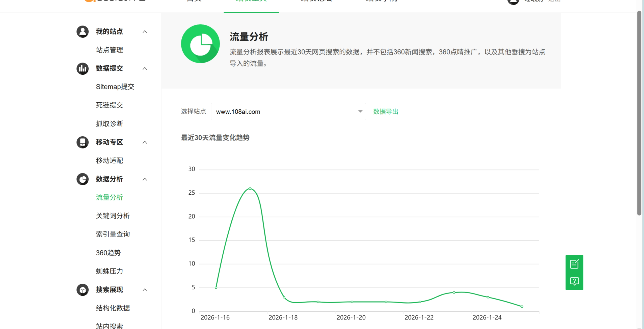Collapse the 搜索展现 section chevron

point(145,290)
